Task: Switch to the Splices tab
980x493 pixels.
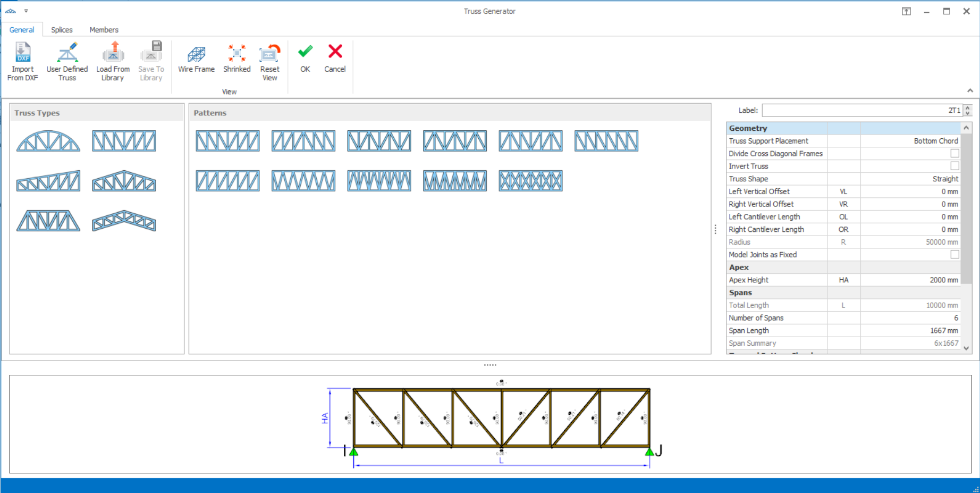Action: click(62, 30)
